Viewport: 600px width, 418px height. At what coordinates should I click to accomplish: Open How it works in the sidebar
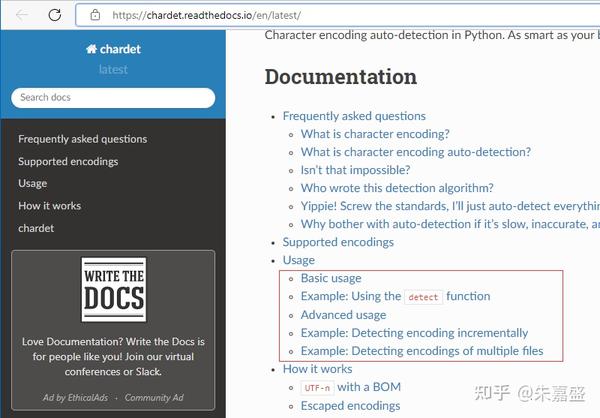[x=49, y=206]
